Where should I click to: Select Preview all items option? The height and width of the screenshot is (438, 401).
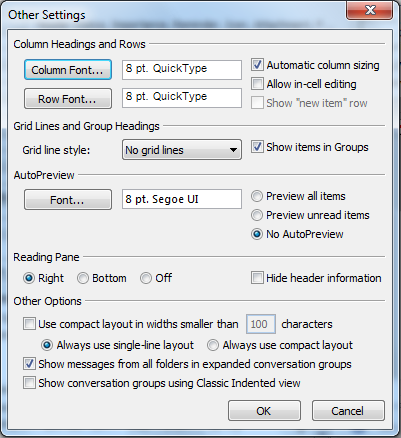[257, 196]
